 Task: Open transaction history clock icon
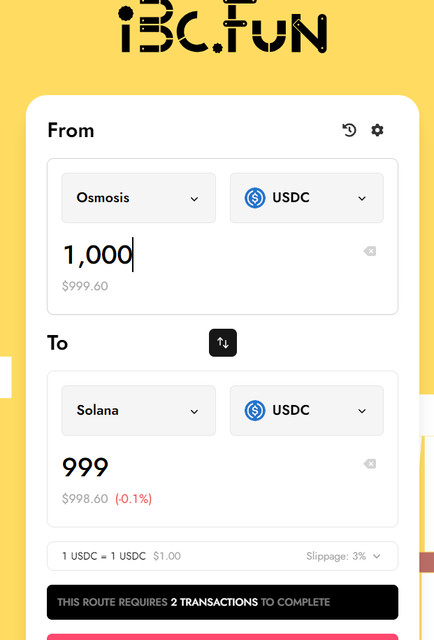coord(349,130)
